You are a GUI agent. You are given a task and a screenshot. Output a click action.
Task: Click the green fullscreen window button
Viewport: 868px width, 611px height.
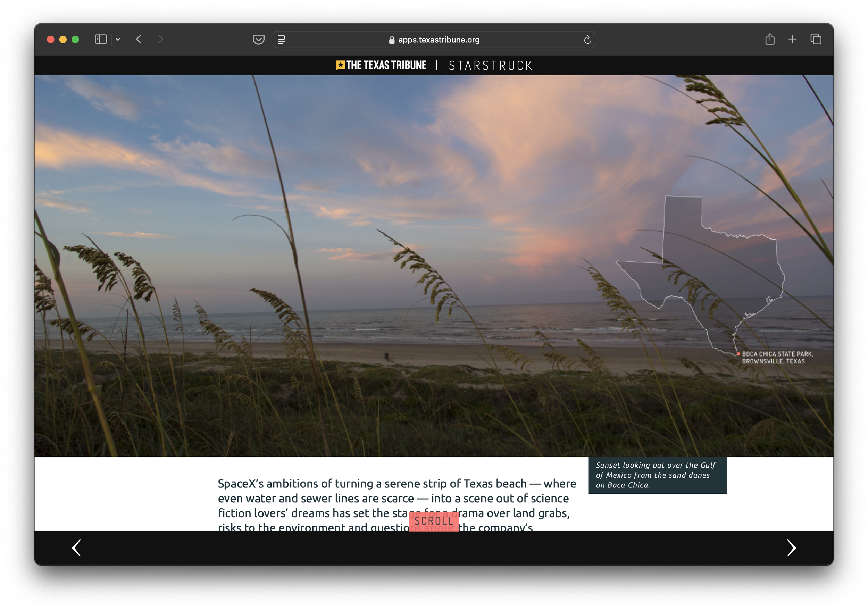click(75, 39)
